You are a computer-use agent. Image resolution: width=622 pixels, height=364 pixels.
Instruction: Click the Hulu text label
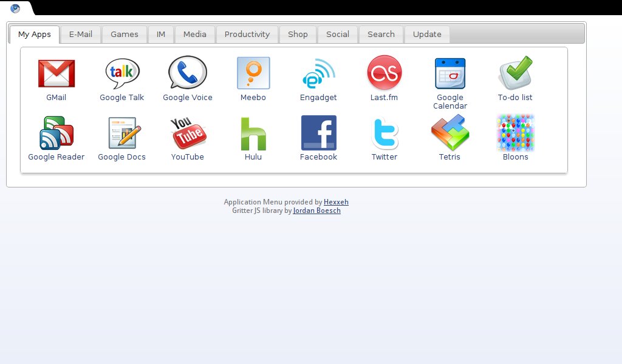click(x=253, y=157)
